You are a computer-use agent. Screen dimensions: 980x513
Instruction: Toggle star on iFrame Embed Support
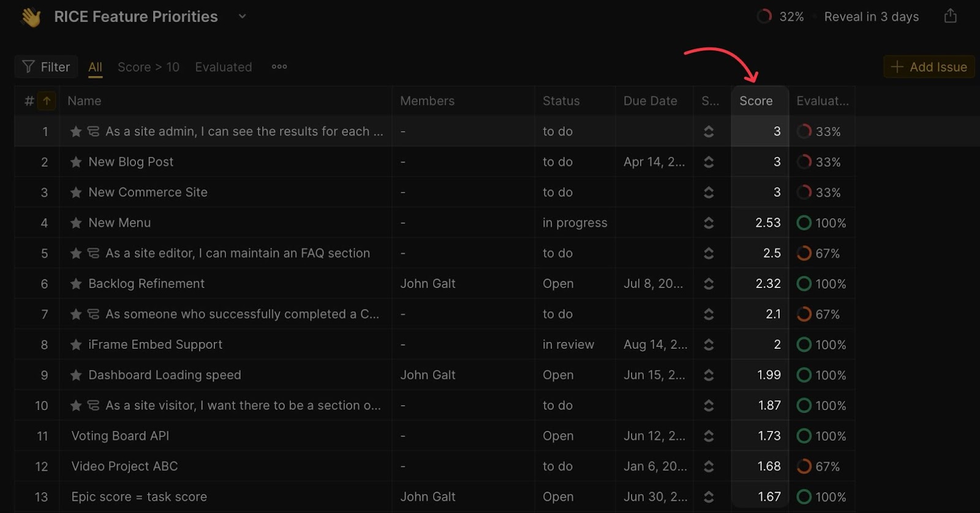pos(76,345)
